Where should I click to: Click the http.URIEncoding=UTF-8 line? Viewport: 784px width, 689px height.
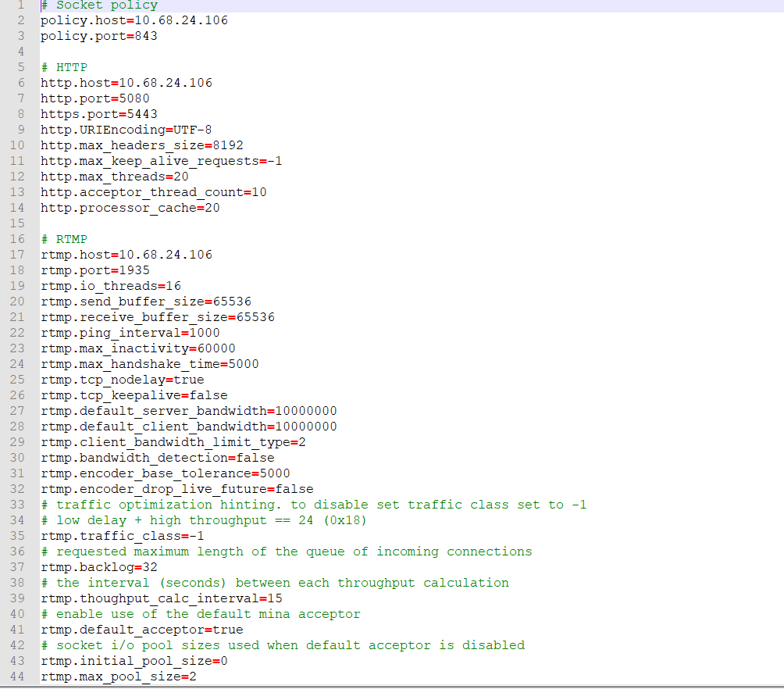[126, 130]
